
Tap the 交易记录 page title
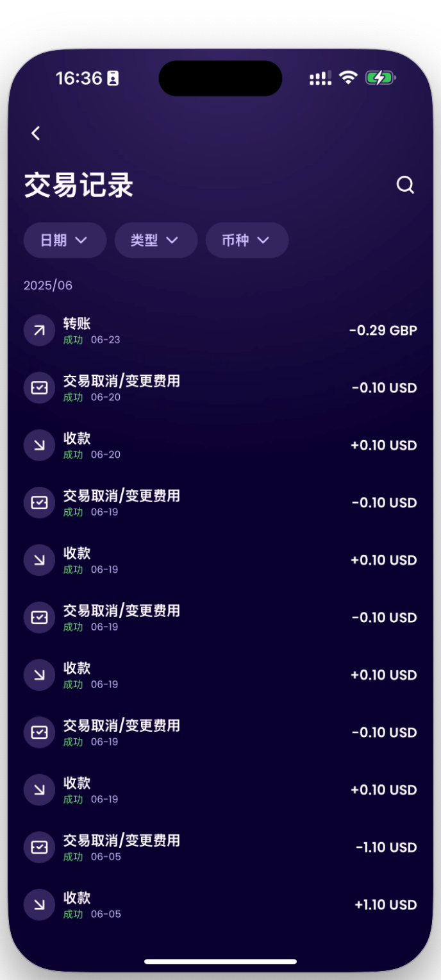[x=79, y=186]
